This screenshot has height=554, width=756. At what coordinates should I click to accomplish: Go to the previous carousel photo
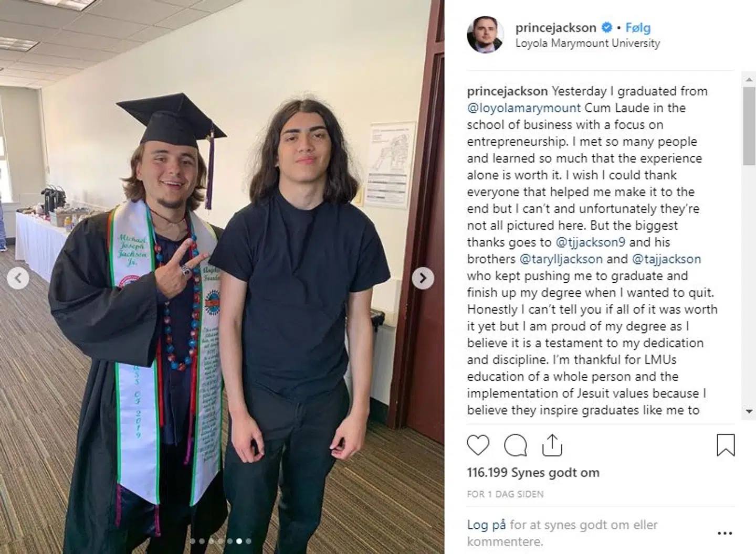18,278
